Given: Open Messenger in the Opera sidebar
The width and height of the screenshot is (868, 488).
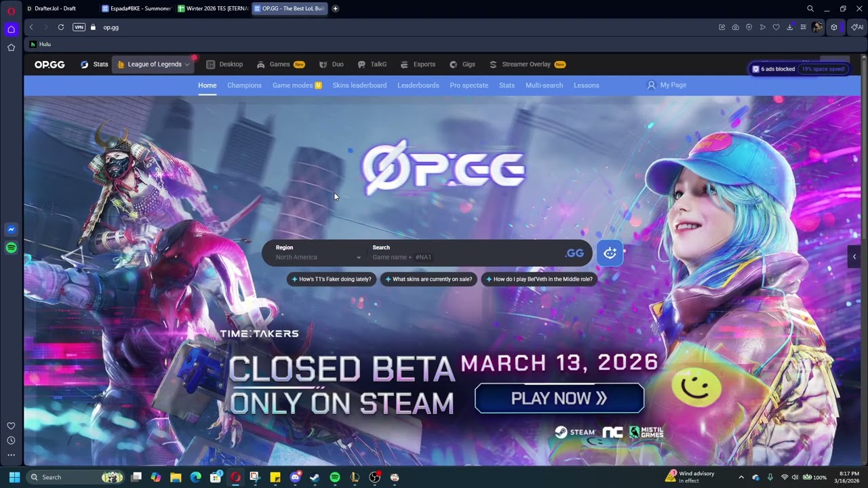Looking at the screenshot, I should pos(11,230).
